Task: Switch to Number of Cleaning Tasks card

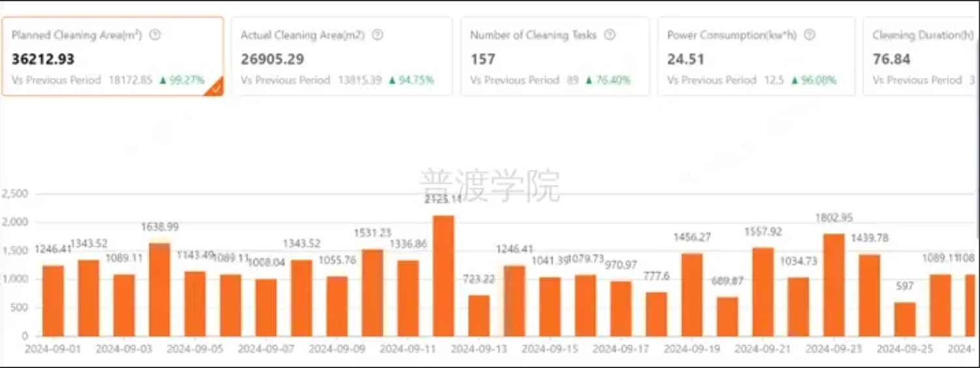Action: 555,57
